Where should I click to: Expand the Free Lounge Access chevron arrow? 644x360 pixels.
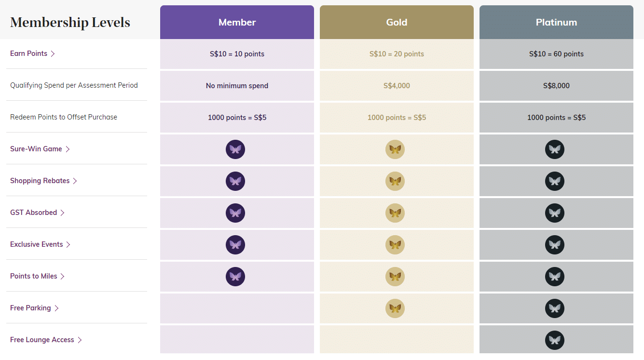click(80, 340)
